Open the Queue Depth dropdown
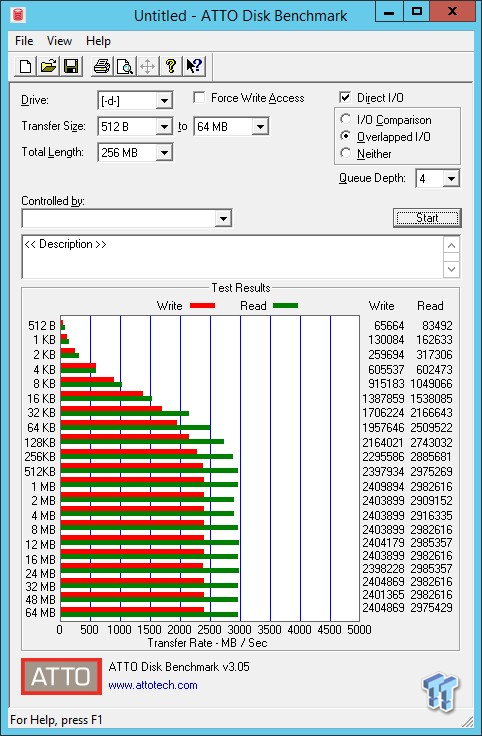The image size is (482, 736). pyautogui.click(x=451, y=178)
